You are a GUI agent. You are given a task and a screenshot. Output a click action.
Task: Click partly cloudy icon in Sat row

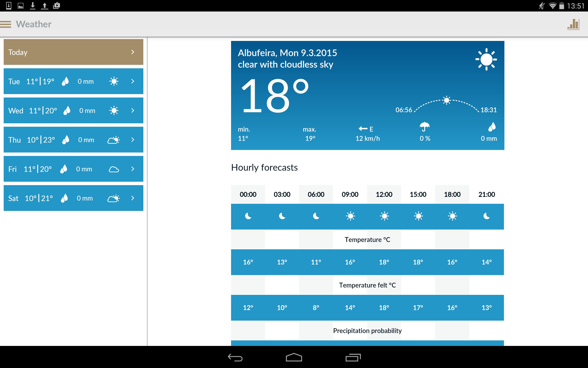click(114, 198)
